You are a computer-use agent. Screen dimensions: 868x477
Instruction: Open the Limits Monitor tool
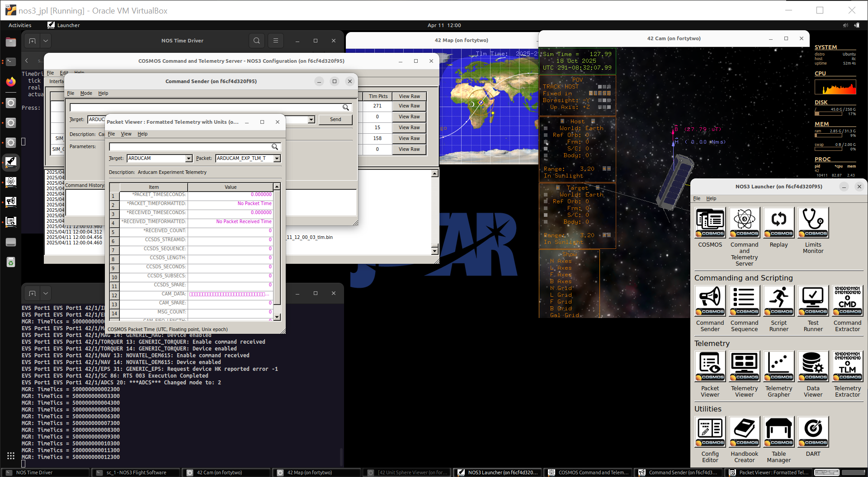813,223
